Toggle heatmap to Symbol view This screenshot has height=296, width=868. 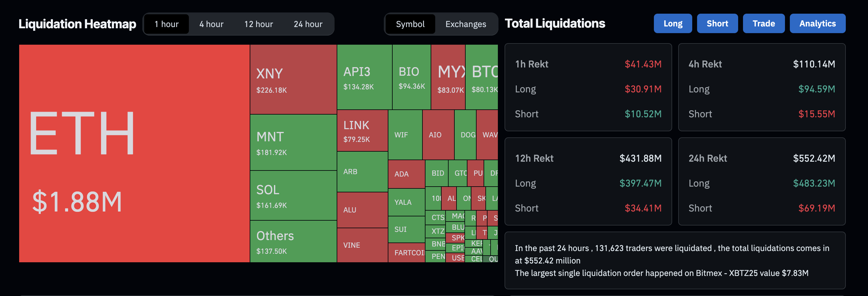[x=410, y=24]
